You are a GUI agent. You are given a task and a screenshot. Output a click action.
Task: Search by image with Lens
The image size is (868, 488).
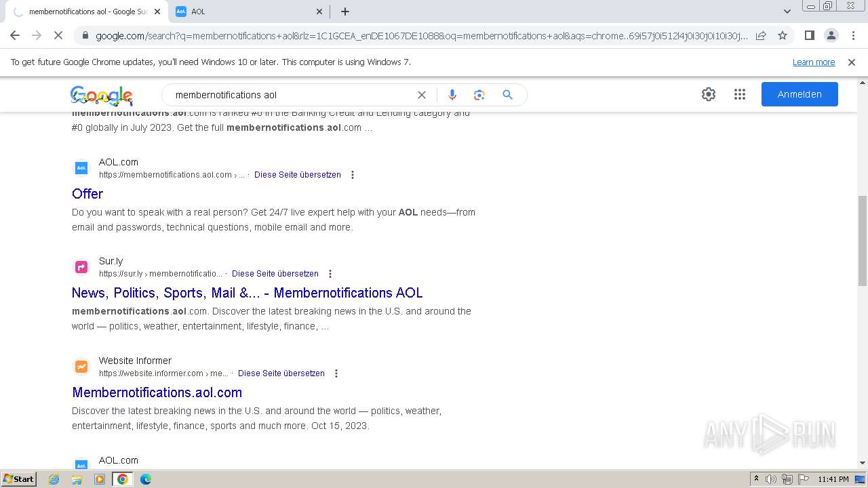point(479,95)
